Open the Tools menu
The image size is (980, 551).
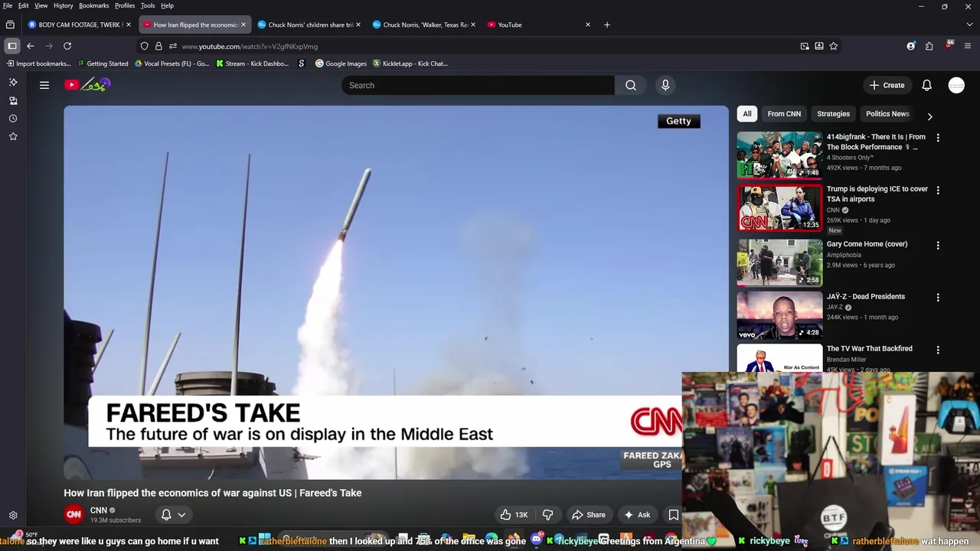[148, 5]
